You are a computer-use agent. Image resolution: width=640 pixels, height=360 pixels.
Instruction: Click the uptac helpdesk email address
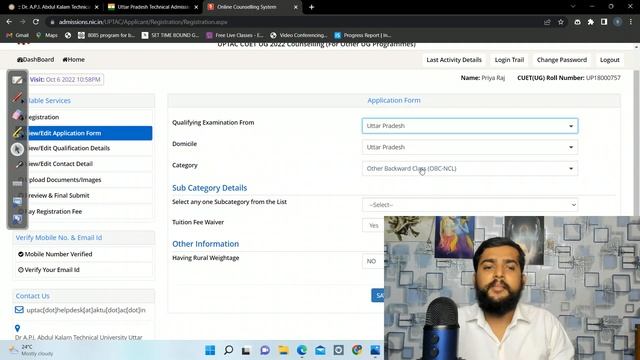click(x=86, y=310)
